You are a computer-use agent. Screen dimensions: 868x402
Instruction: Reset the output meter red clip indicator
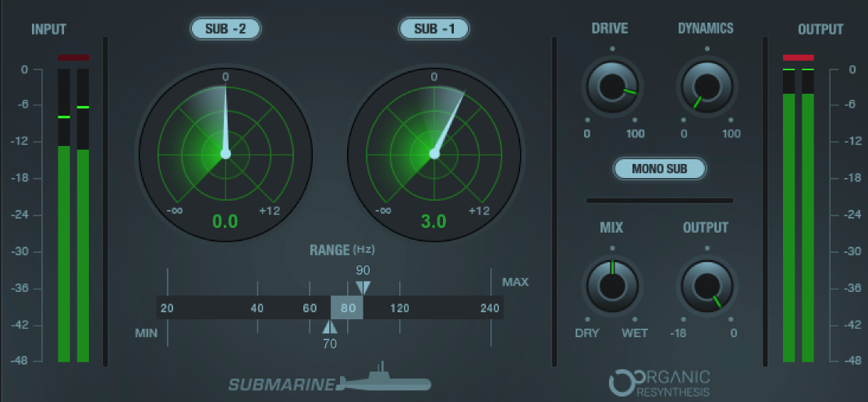click(798, 58)
